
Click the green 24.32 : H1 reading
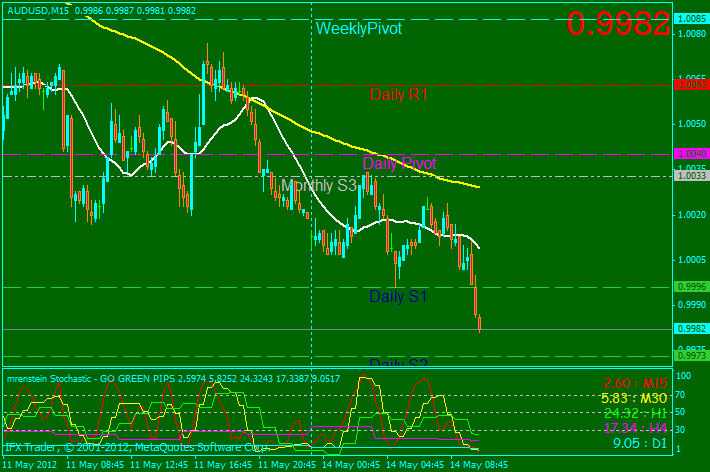(634, 412)
